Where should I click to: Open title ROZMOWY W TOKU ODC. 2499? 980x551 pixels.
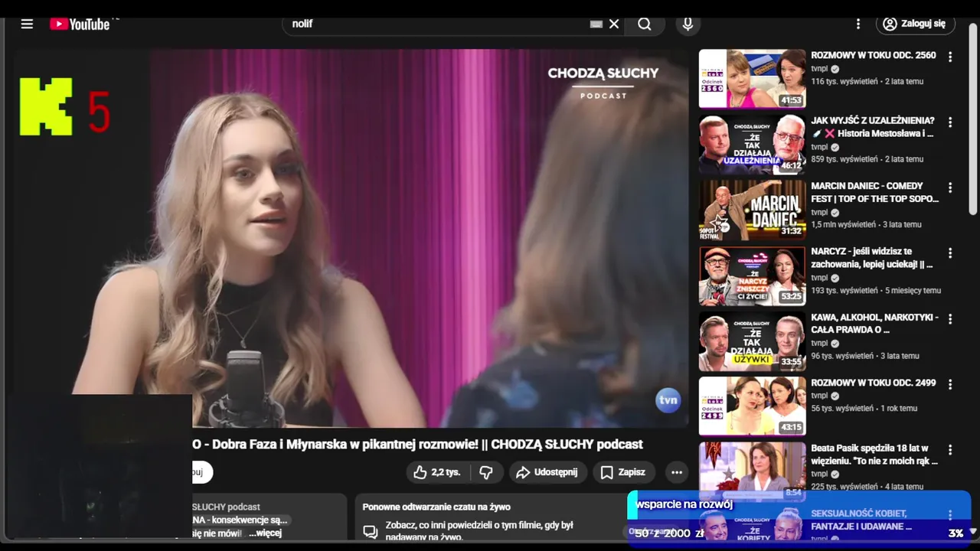click(873, 383)
